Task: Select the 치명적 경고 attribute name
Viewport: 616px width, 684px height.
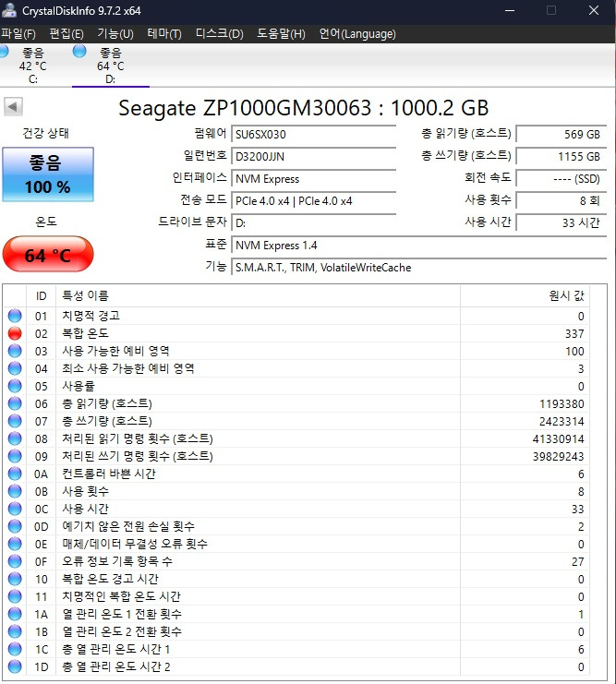Action: pyautogui.click(x=91, y=316)
